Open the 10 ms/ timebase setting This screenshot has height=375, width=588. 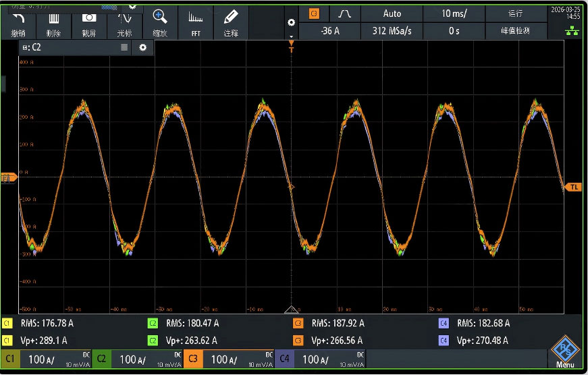click(454, 14)
